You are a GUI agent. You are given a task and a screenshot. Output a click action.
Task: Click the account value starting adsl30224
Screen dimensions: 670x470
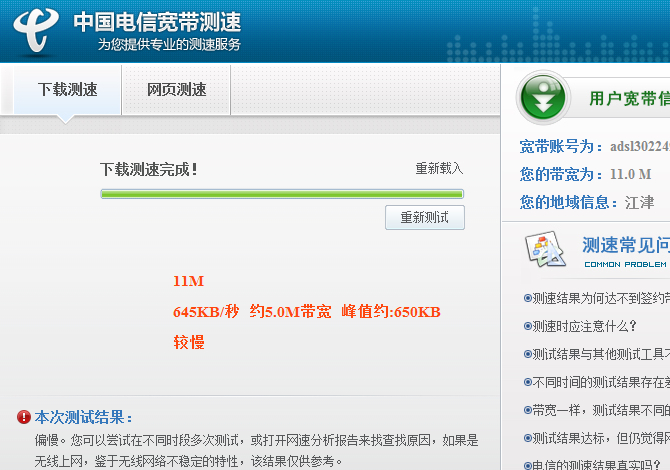[x=640, y=147]
